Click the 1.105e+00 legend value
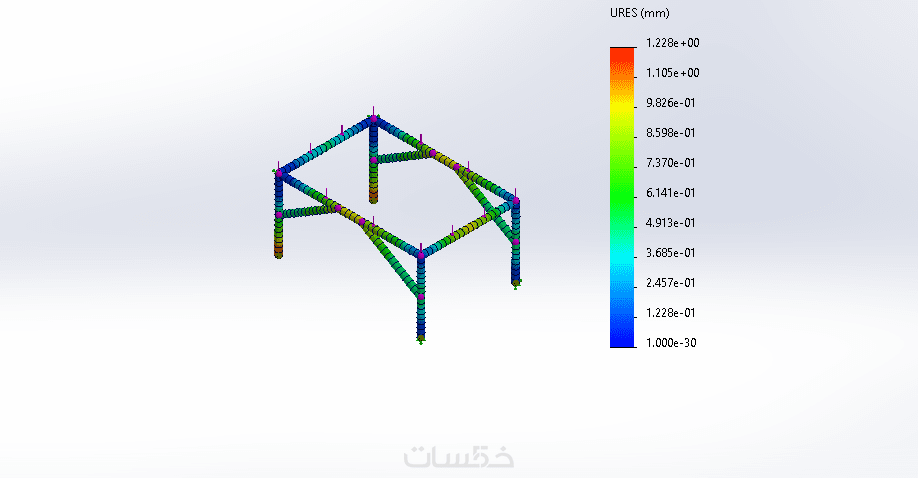 click(x=673, y=73)
